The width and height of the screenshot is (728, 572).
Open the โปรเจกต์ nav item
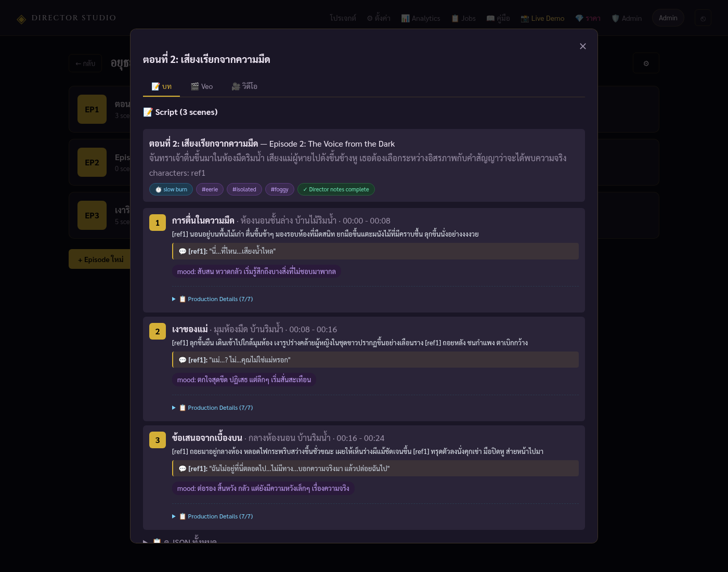point(343,18)
